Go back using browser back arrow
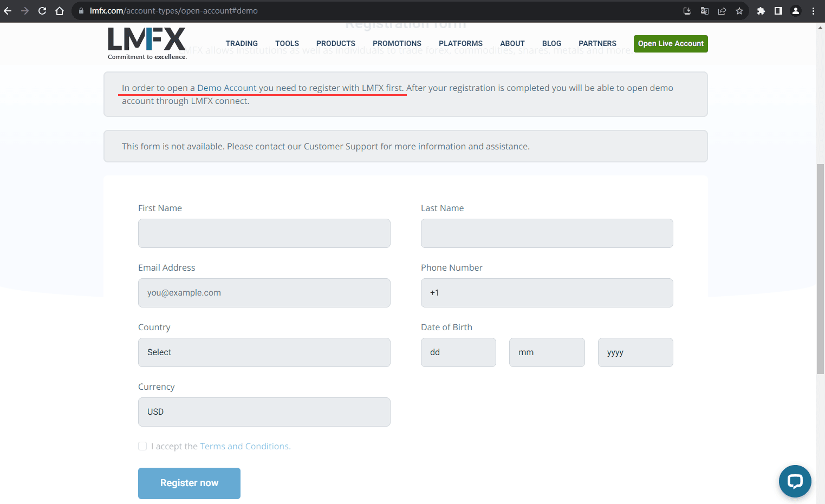Viewport: 825px width, 504px height. [x=8, y=11]
